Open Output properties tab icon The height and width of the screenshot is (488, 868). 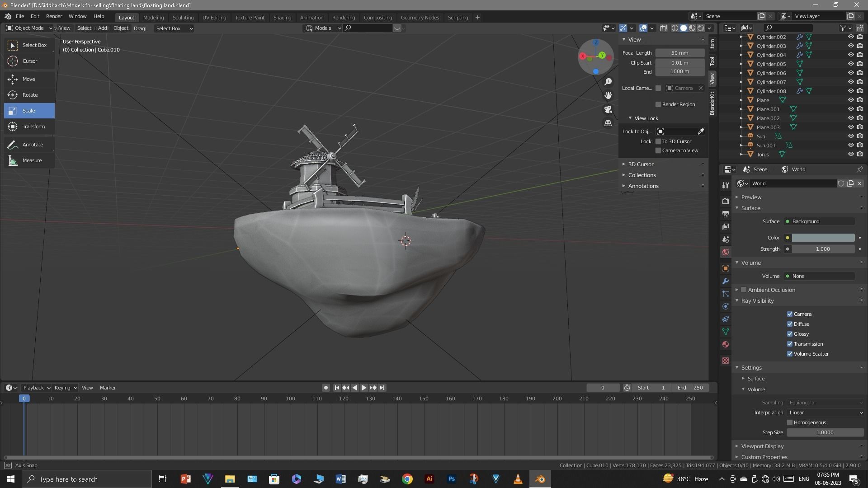click(726, 214)
